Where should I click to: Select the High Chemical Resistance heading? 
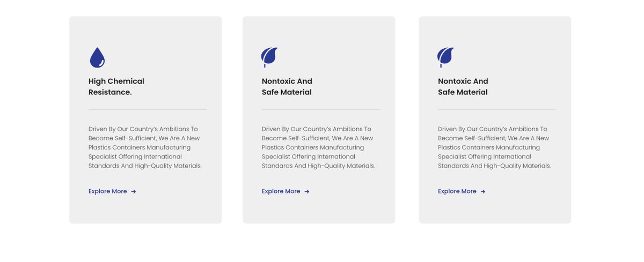(x=116, y=87)
